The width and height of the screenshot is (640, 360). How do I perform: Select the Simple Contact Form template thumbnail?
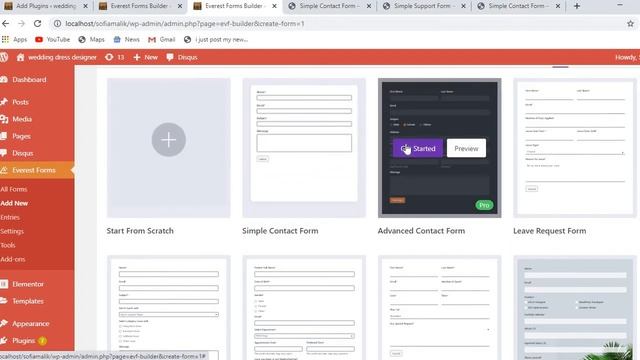click(304, 148)
